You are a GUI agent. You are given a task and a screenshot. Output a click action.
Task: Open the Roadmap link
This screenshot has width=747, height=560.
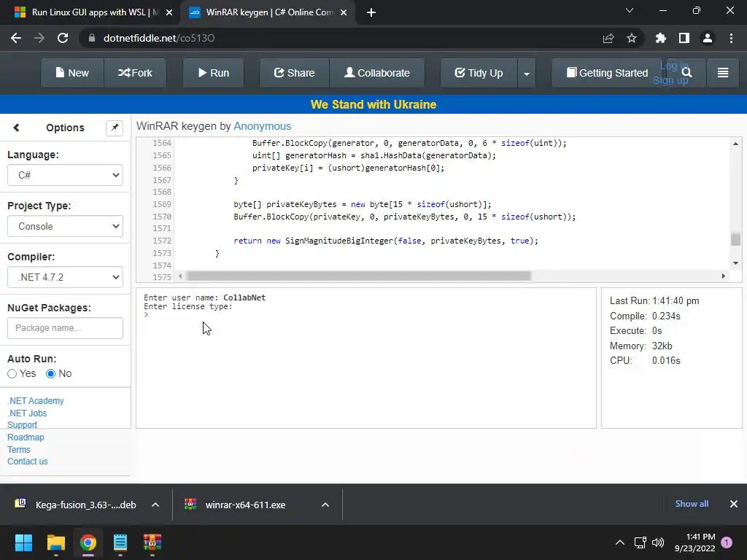pyautogui.click(x=26, y=437)
